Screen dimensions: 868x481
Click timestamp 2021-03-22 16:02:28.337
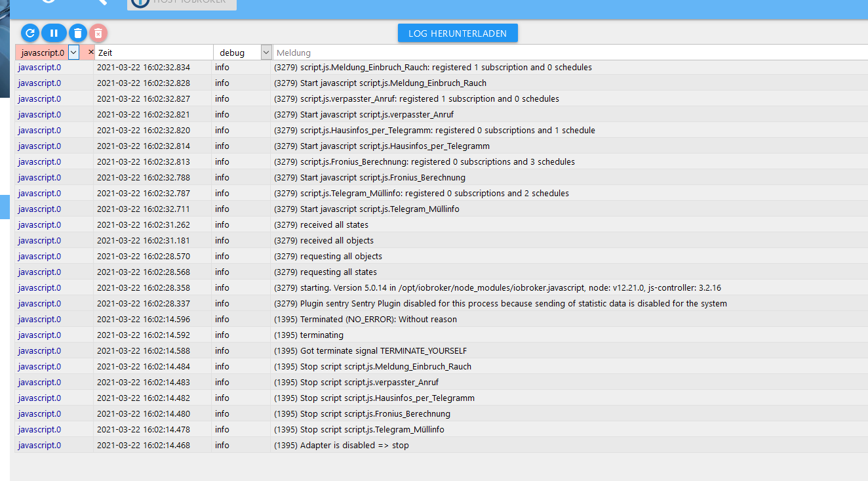[144, 304]
